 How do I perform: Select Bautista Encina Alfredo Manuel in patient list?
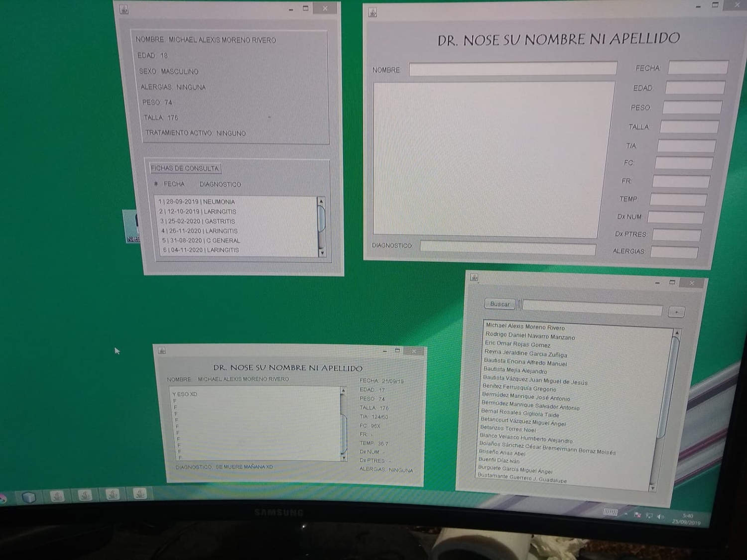[525, 362]
